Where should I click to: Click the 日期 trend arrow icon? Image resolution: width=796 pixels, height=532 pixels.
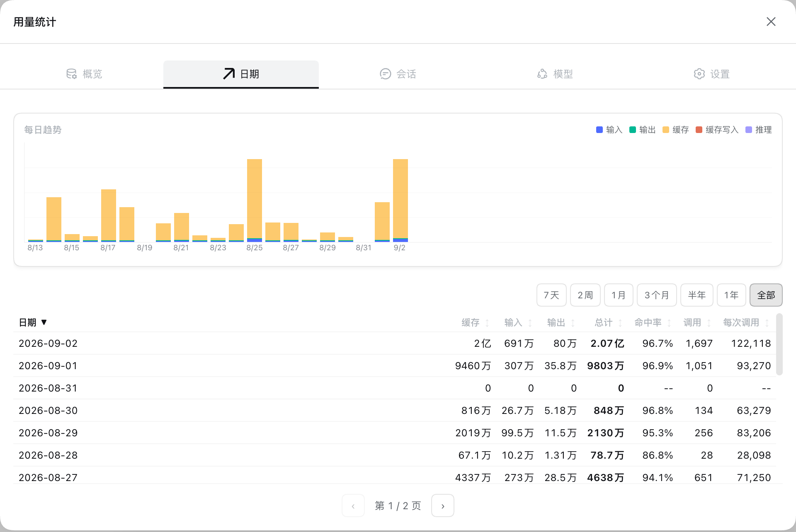click(229, 74)
